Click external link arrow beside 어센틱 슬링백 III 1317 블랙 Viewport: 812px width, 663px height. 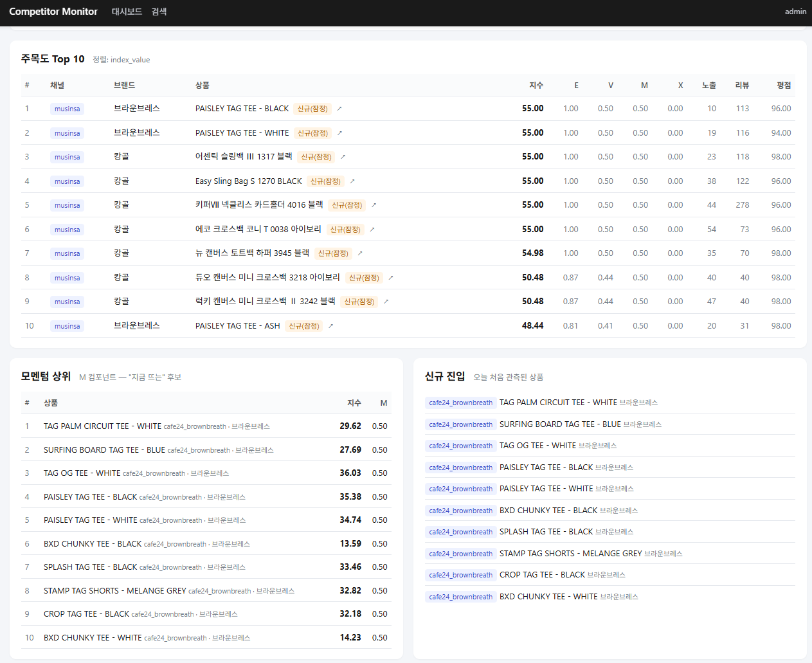point(343,157)
